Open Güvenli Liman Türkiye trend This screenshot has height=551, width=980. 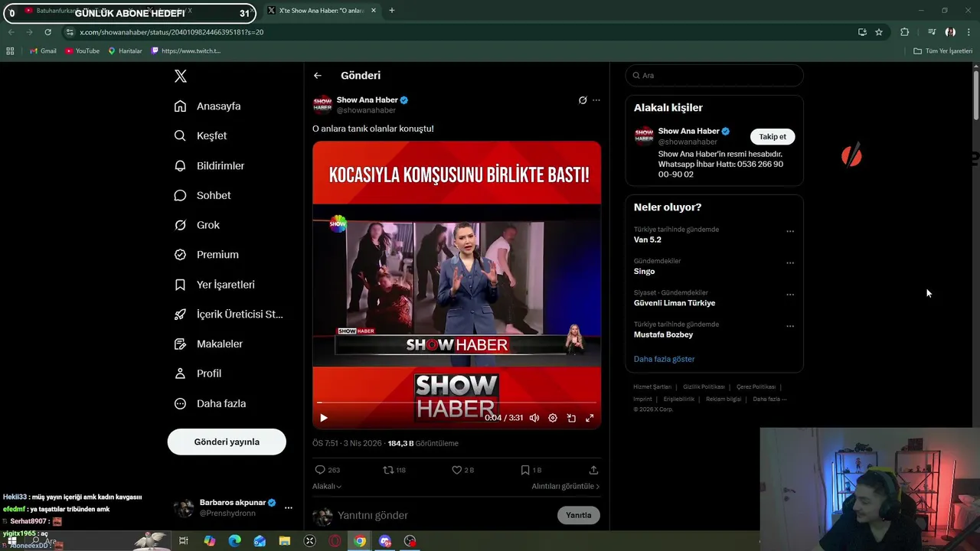[675, 303]
